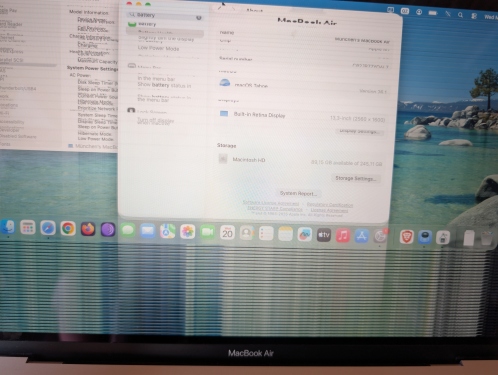
Task: Select Parallel SCSI in System Information sidebar
Action: pyautogui.click(x=11, y=60)
